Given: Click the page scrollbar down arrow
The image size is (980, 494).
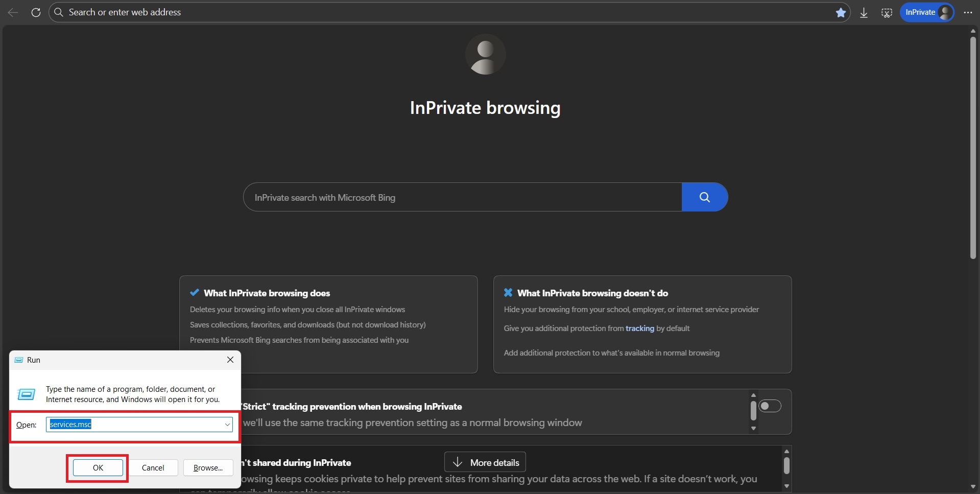Looking at the screenshot, I should [x=973, y=487].
